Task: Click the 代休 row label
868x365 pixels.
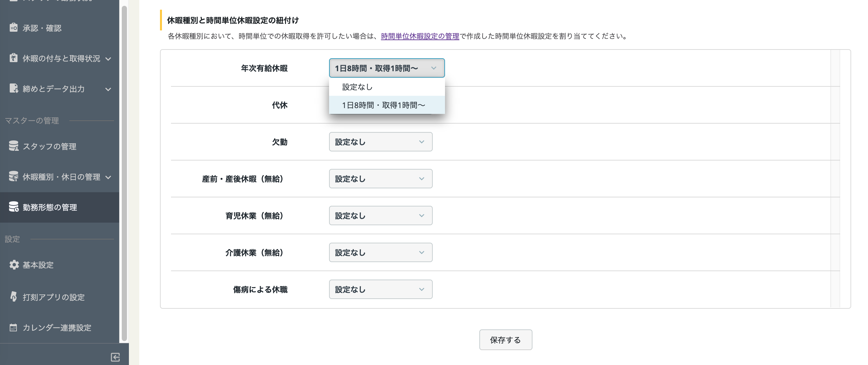Action: click(x=280, y=105)
